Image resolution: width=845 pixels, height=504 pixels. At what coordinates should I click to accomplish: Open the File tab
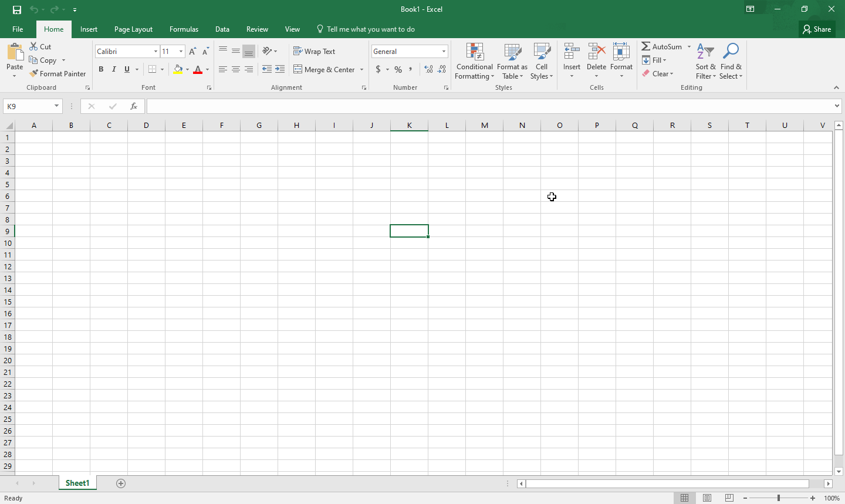[18, 29]
